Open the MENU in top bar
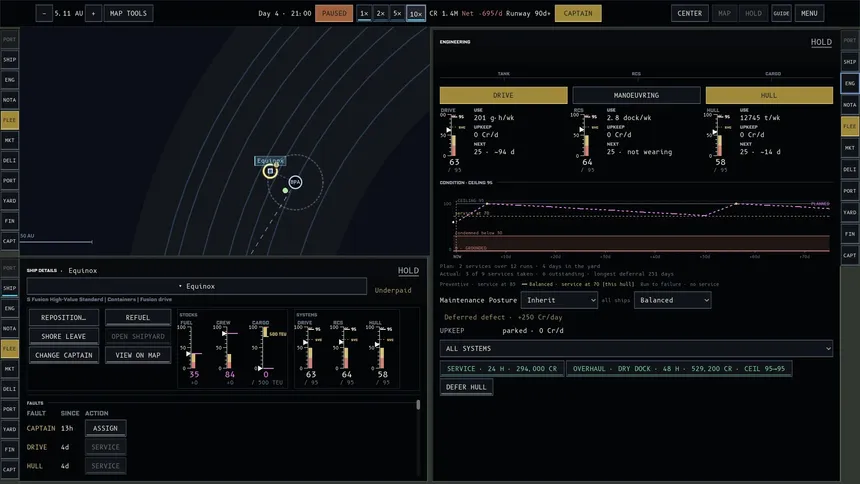The image size is (860, 484). point(809,13)
